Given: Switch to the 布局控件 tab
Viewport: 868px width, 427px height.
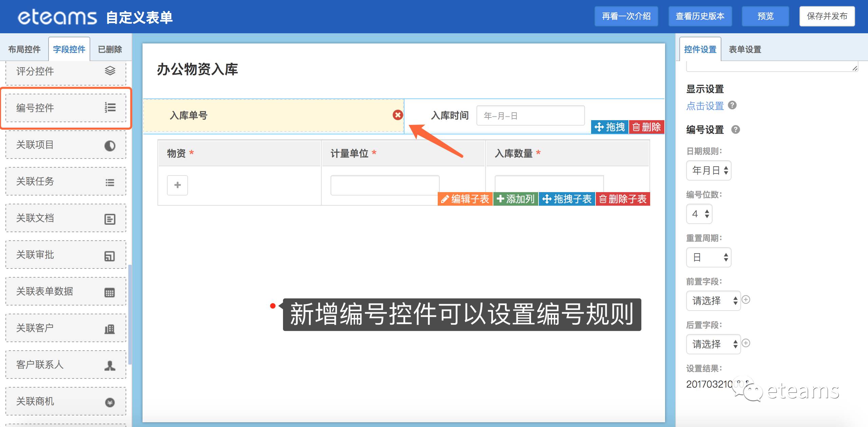Looking at the screenshot, I should [24, 50].
